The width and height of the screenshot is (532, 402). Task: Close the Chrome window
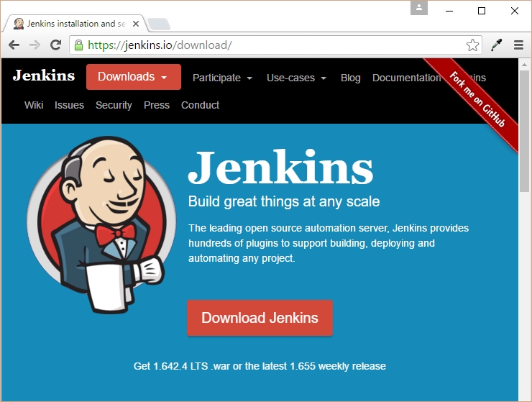click(x=514, y=11)
